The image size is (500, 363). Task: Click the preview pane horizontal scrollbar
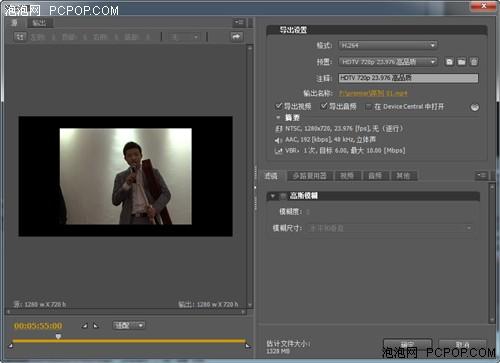[x=126, y=312]
